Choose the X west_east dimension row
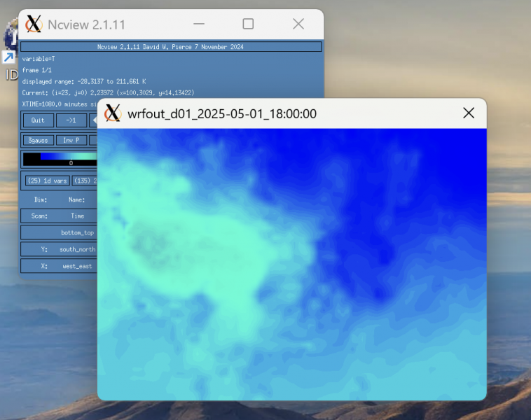 [60, 266]
